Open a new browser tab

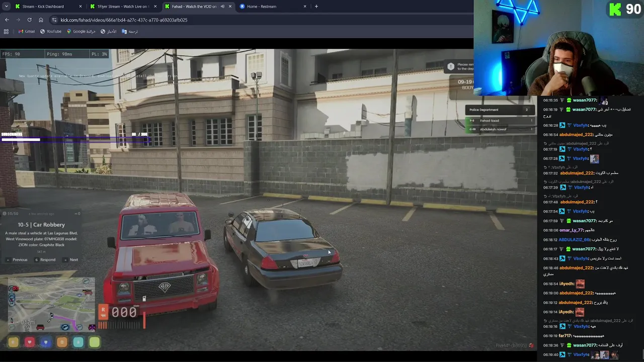316,7
